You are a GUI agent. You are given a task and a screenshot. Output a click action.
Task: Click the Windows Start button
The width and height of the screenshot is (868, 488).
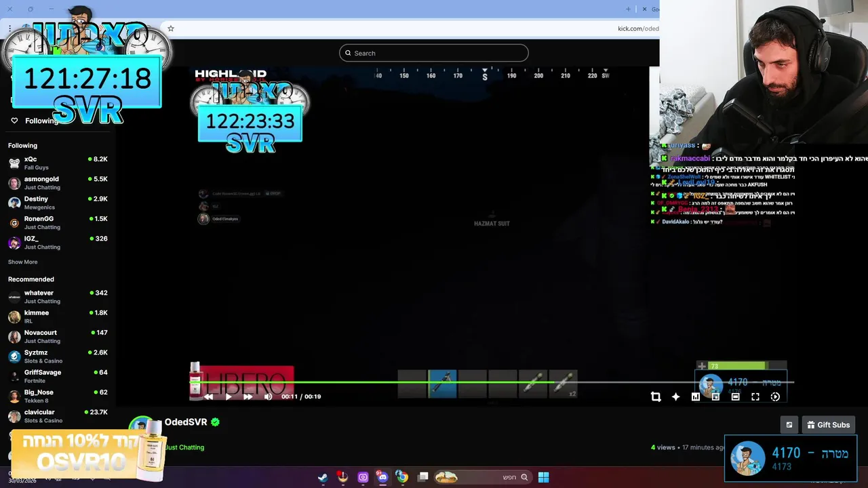pyautogui.click(x=543, y=477)
